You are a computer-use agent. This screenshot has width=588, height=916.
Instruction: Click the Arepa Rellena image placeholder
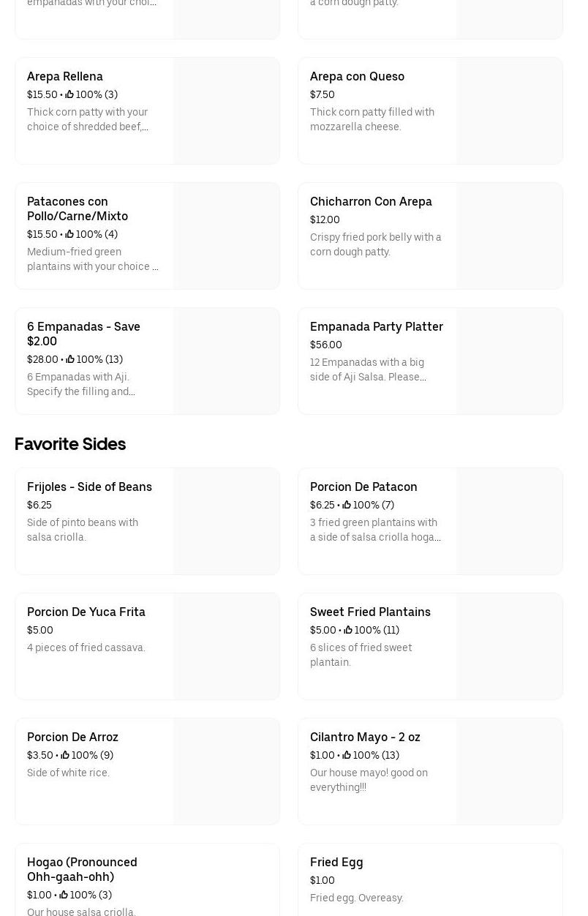tap(226, 111)
